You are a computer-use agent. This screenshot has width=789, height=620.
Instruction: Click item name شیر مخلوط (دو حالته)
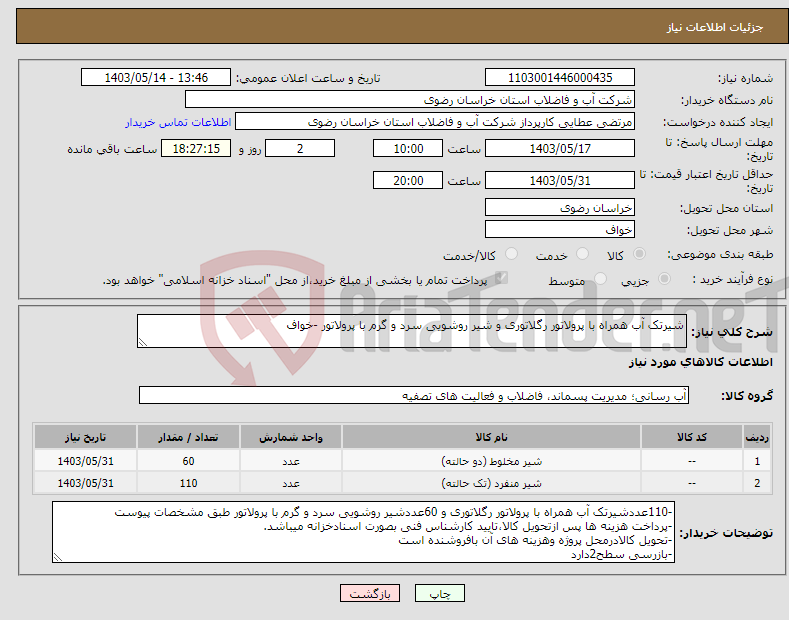[x=491, y=461]
